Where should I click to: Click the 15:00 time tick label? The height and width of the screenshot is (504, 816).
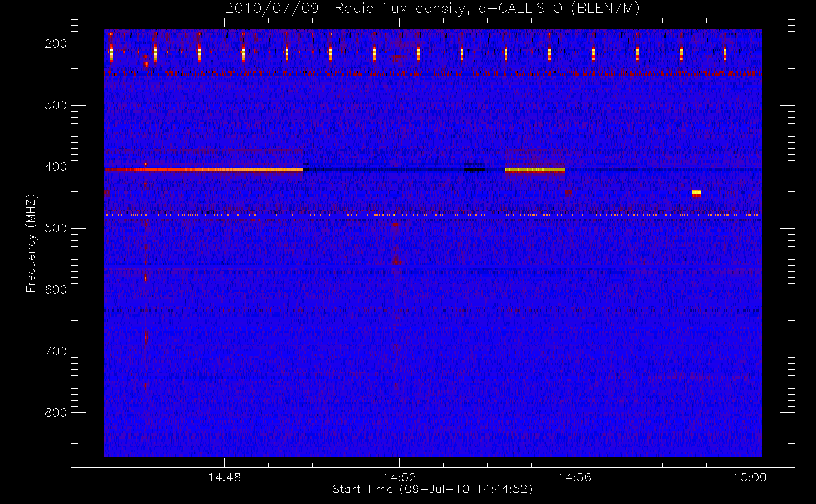[750, 477]
